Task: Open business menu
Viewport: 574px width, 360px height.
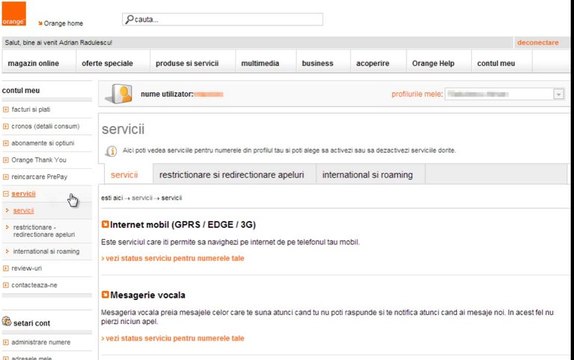Action: (317, 63)
